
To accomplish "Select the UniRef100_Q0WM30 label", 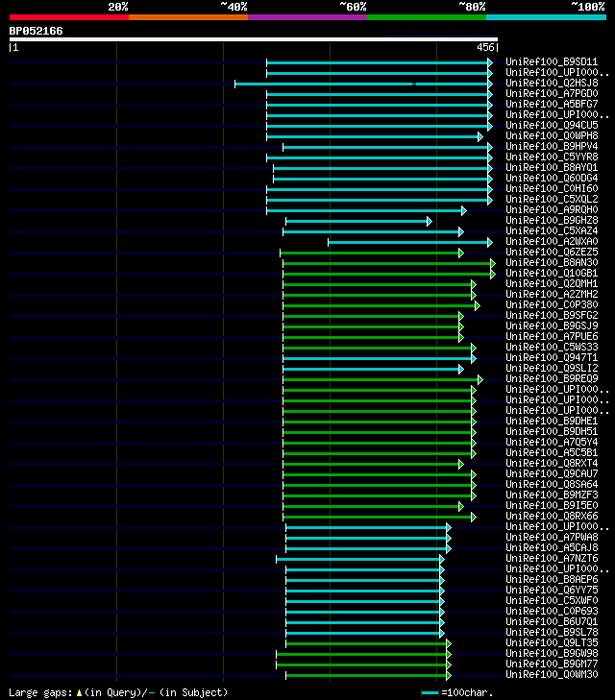I will tap(552, 674).
